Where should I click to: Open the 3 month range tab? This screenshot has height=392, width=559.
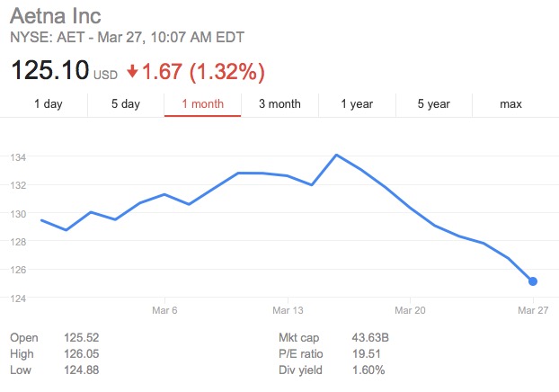pyautogui.click(x=279, y=104)
